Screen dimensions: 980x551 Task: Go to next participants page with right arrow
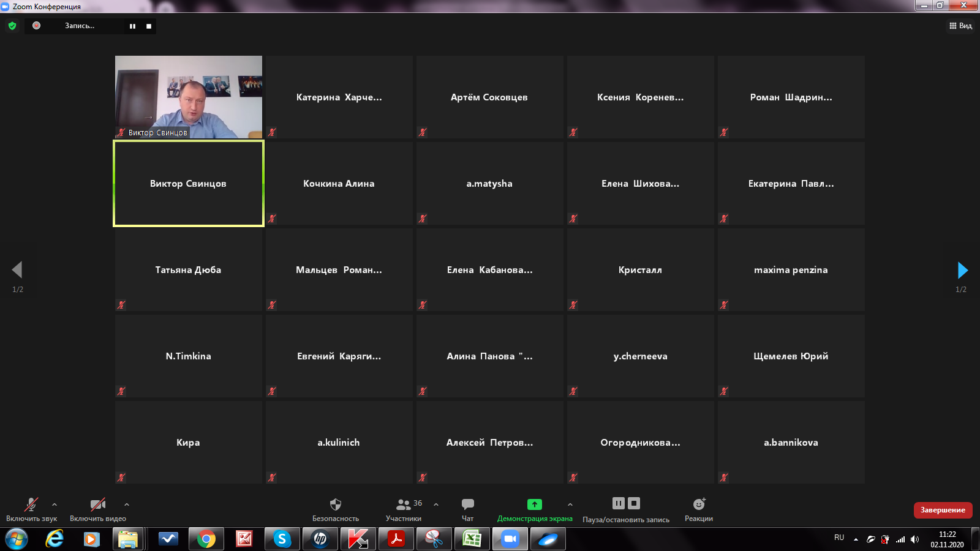tap(962, 270)
